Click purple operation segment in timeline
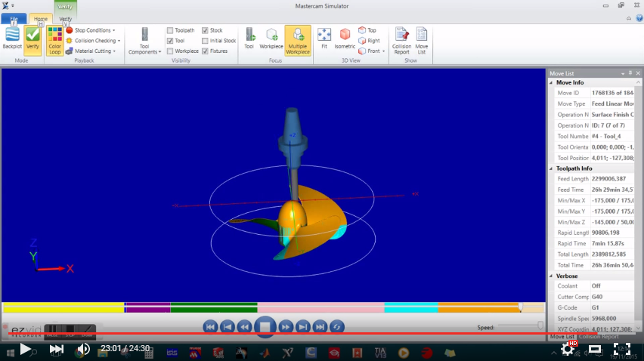This screenshot has height=361, width=644. coord(148,307)
